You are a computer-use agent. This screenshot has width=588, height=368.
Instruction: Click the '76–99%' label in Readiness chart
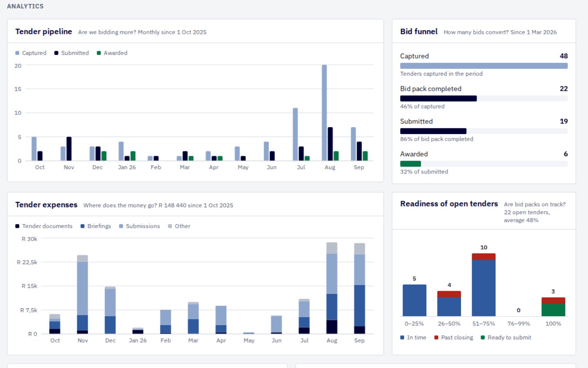tap(519, 324)
